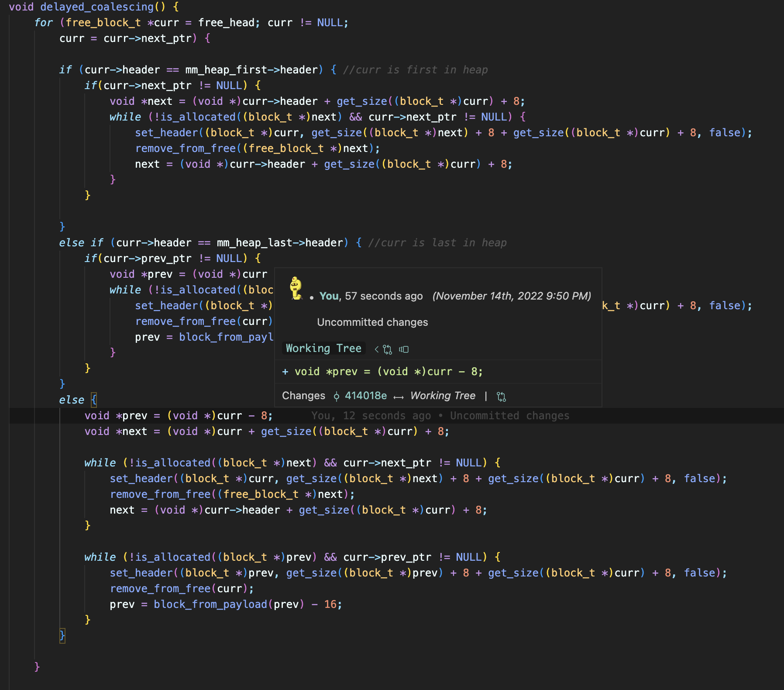Open the 414018e commit hash link
The height and width of the screenshot is (690, 784).
click(365, 396)
